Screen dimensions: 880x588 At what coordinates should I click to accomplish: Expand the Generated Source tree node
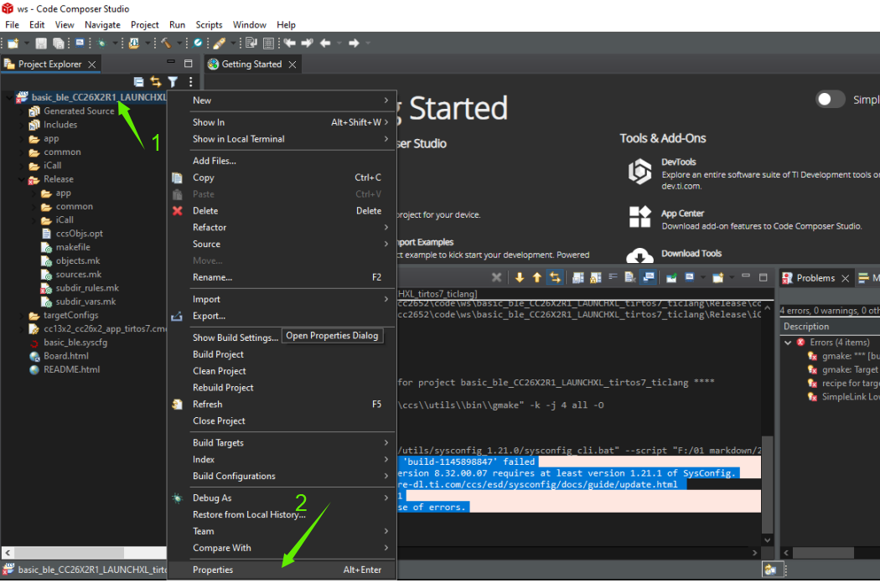(21, 111)
